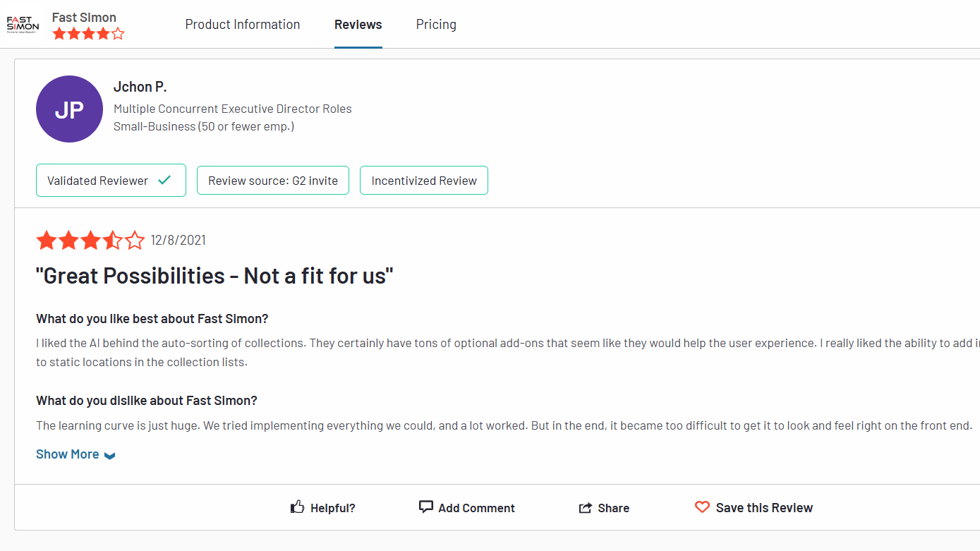Screen dimensions: 980x551
Task: Click reviewer name Jchon P.
Action: (140, 87)
